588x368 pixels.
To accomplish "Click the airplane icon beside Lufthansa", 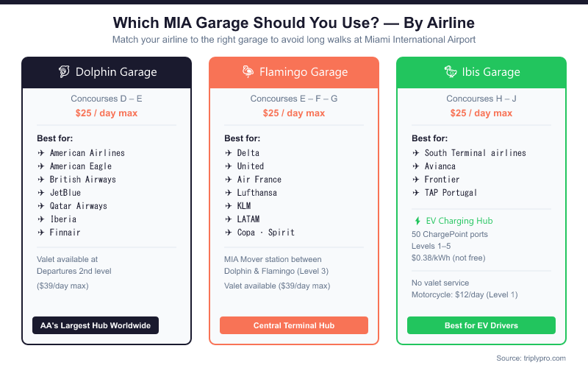I will pyautogui.click(x=229, y=193).
